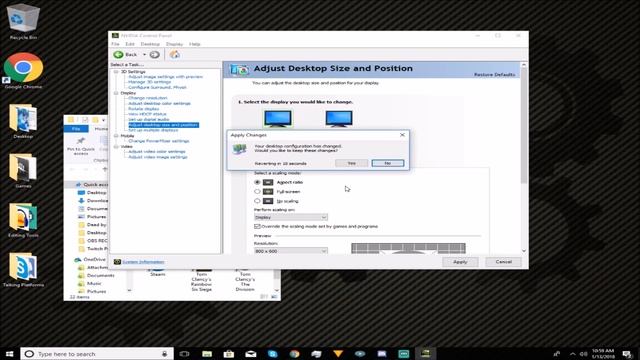
Task: Open NVIDIA Edit menu
Action: [130, 44]
